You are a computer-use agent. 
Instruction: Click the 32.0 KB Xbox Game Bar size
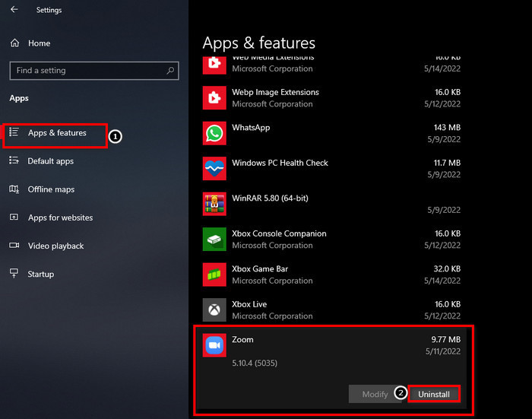(447, 269)
